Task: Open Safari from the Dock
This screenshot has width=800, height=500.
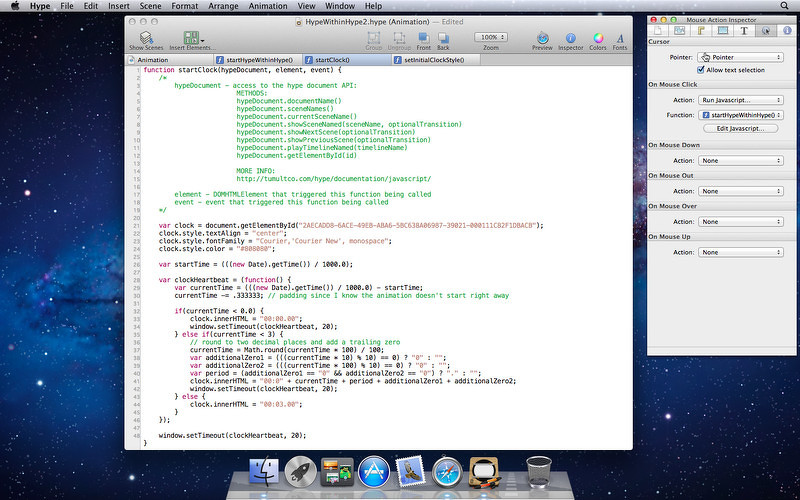Action: 447,472
